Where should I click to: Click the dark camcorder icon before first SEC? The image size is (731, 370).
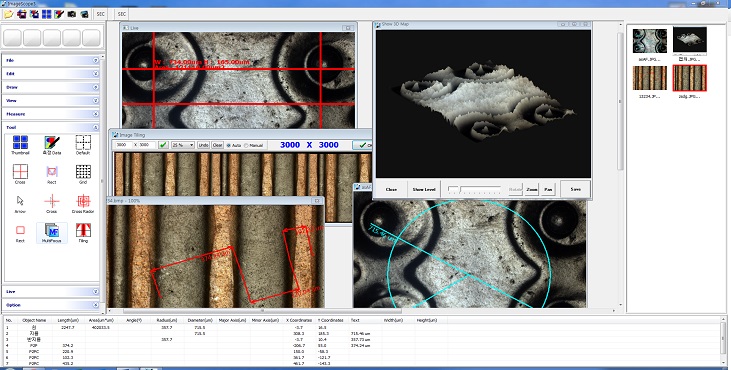(x=84, y=14)
